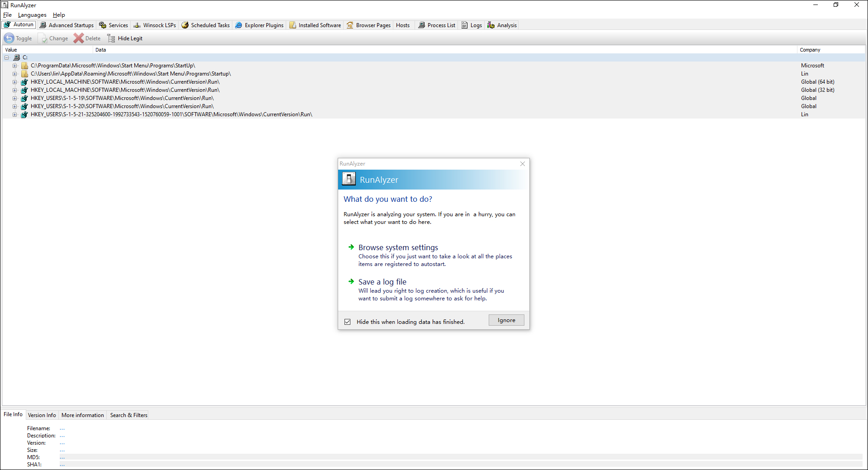This screenshot has height=470, width=868.
Task: Close the RunAlyzer dialog
Action: pos(523,164)
